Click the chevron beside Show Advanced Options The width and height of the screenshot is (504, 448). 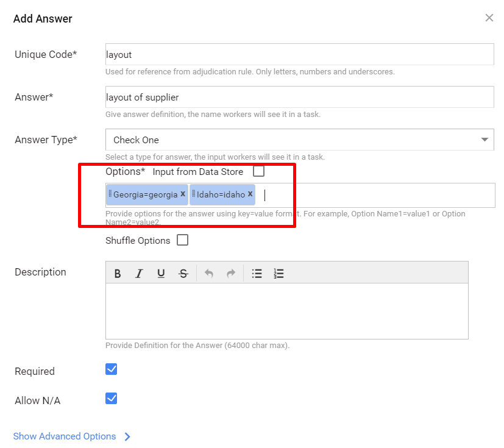coord(127,436)
